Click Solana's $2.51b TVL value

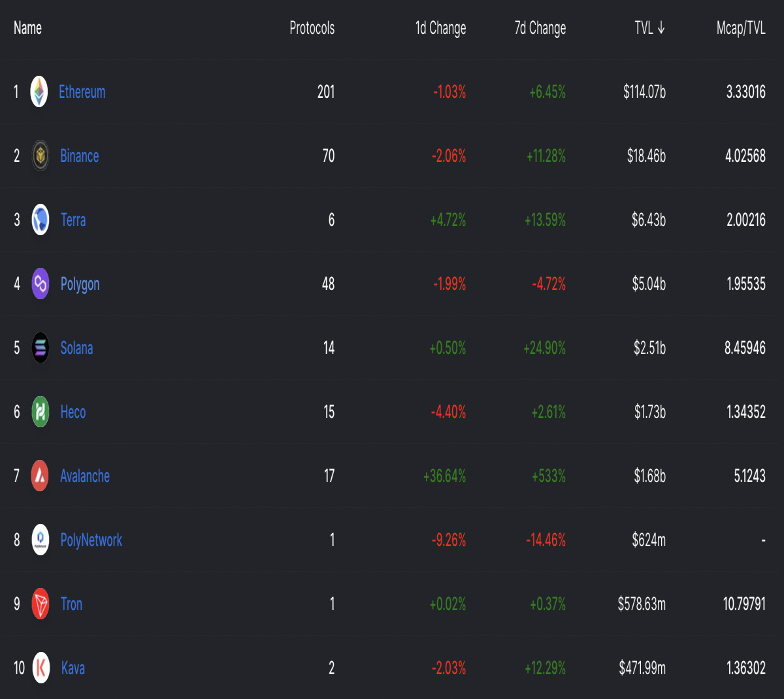pos(649,348)
